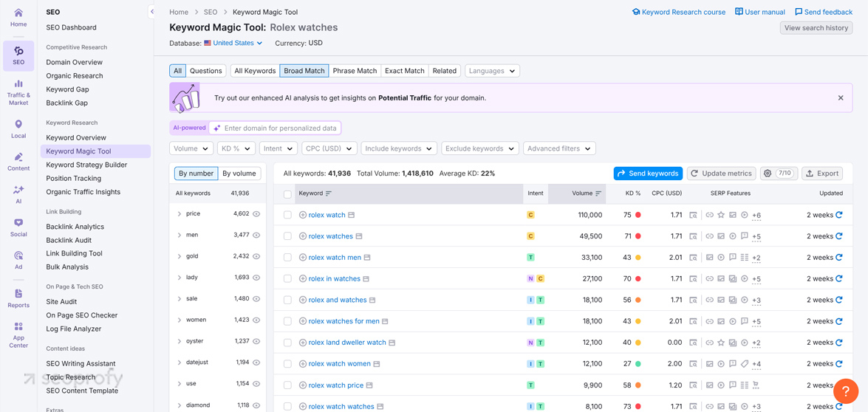Screen dimensions: 868x412
Task: Open the CPC (USD) filter dropdown
Action: [329, 148]
